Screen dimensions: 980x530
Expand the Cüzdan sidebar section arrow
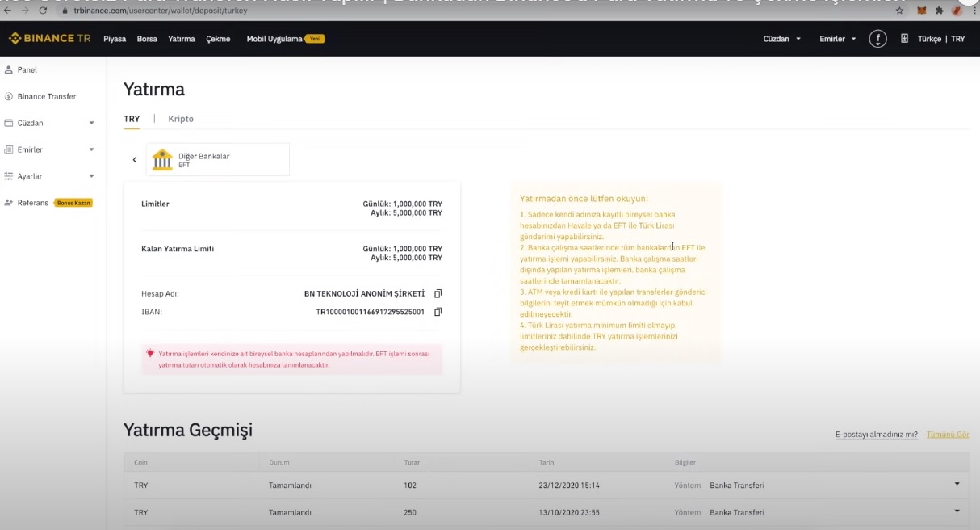tap(91, 124)
